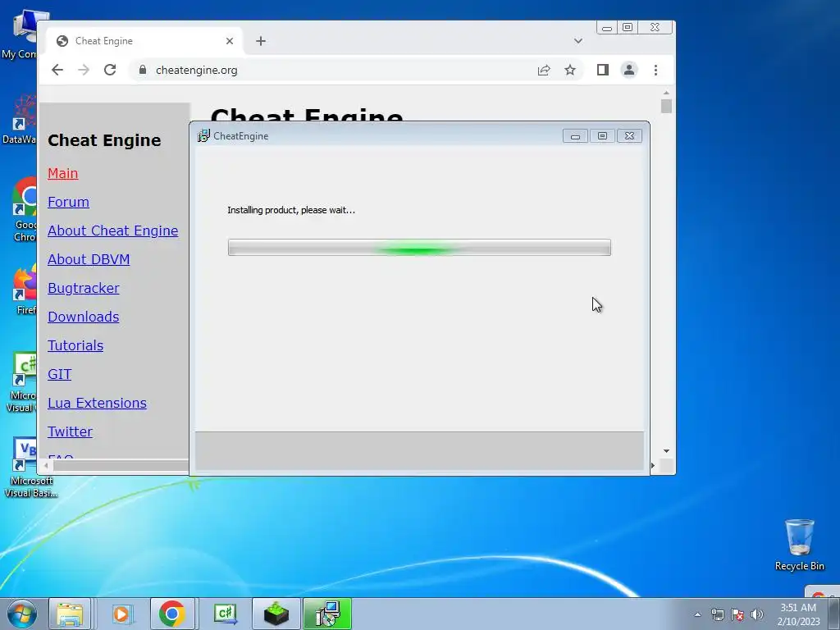Share this page icon in address bar

coord(544,70)
